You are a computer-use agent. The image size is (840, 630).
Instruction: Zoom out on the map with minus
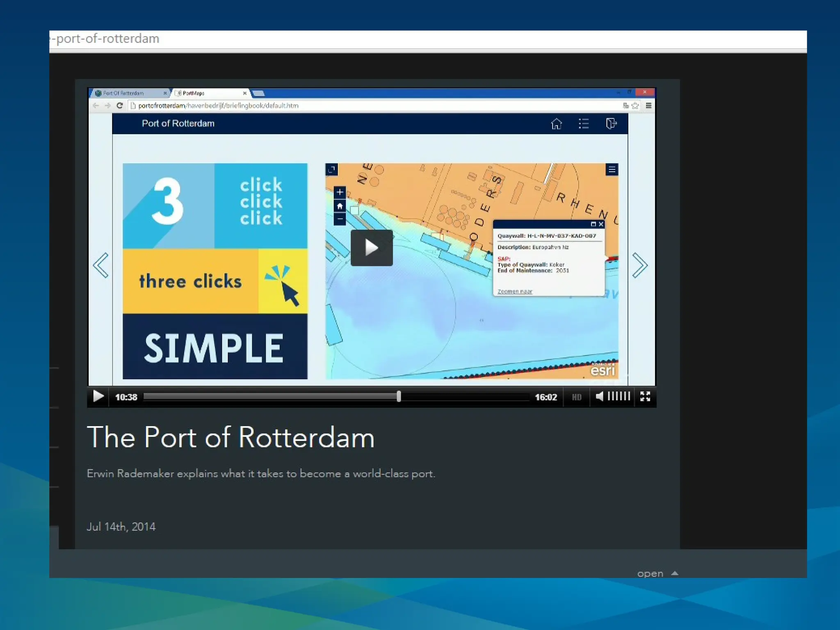click(340, 219)
